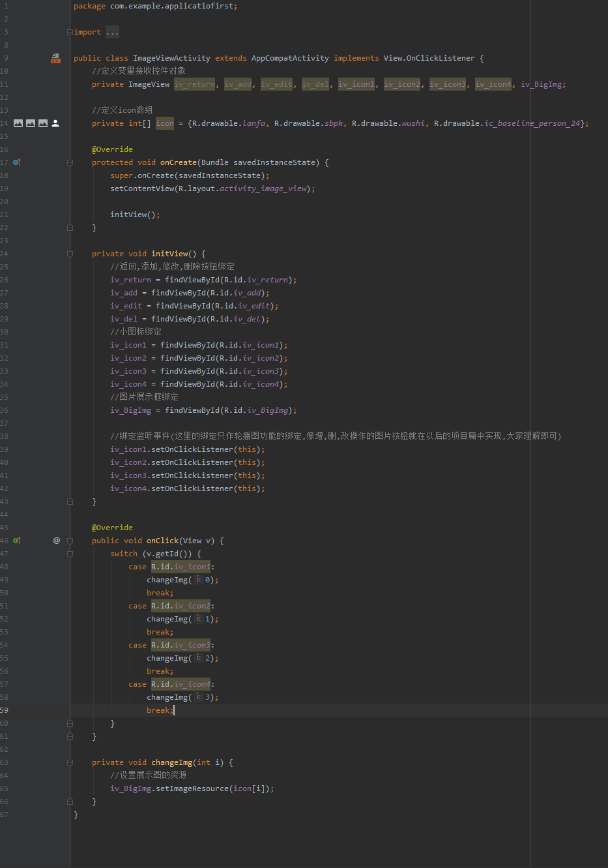
Task: Click the overrides-method gutter icon beside onCreate
Action: point(17,162)
